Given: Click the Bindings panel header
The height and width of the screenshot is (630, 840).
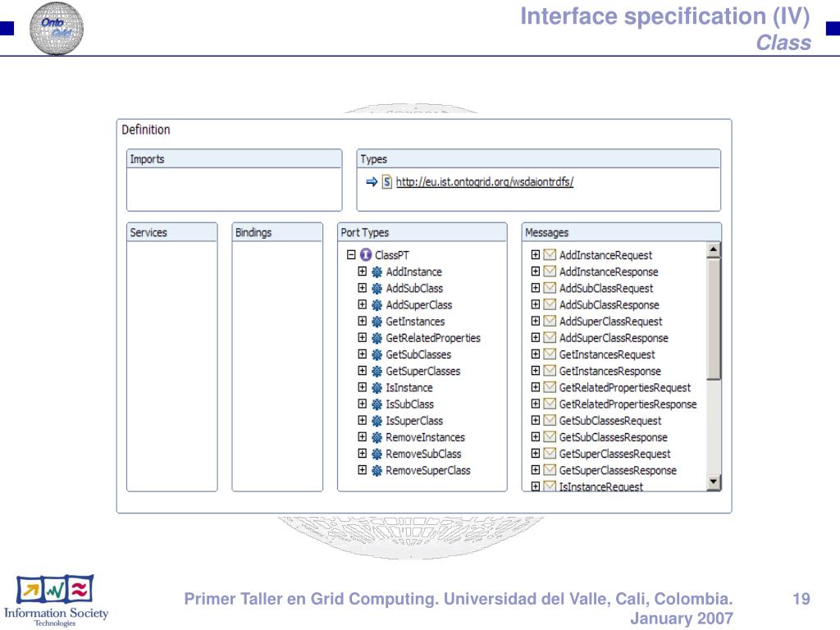Looking at the screenshot, I should pos(277,232).
